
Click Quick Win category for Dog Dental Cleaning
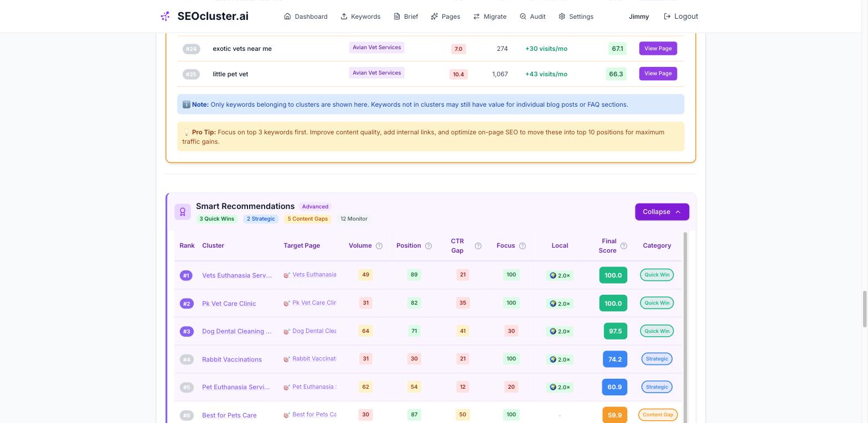point(657,331)
